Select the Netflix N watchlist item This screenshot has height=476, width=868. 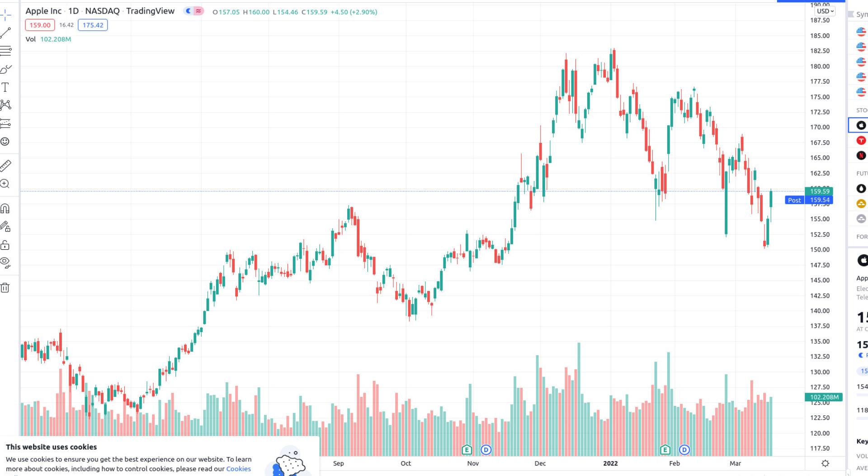point(861,156)
